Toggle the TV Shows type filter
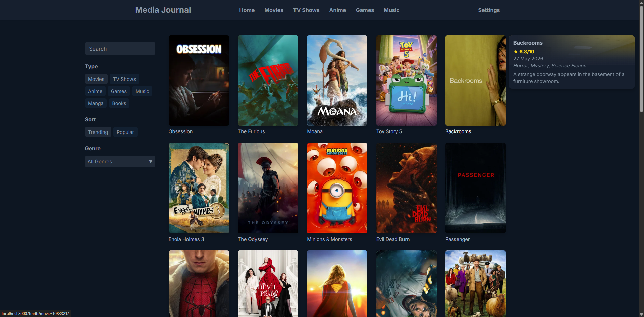 124,79
